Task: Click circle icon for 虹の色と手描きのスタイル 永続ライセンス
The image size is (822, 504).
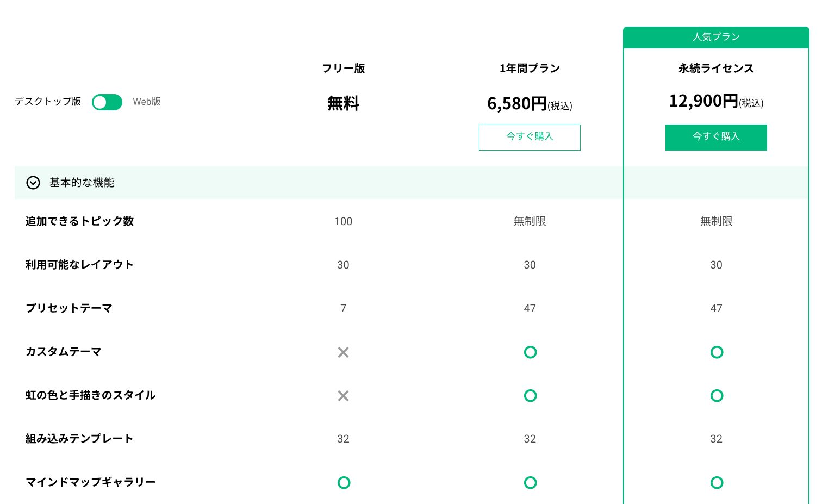Action: [x=717, y=396]
